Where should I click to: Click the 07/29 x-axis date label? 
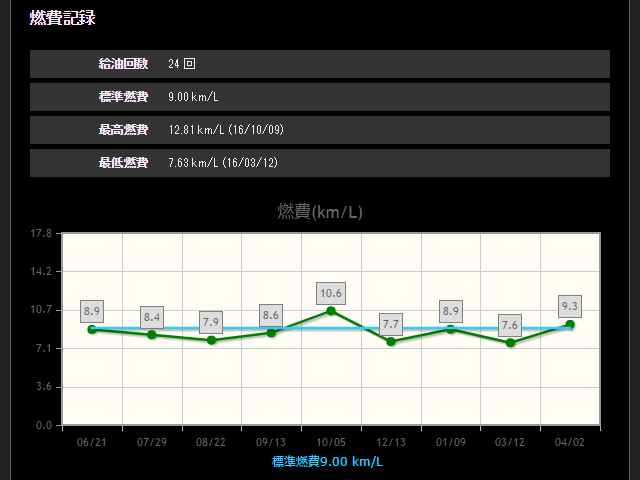(x=152, y=442)
